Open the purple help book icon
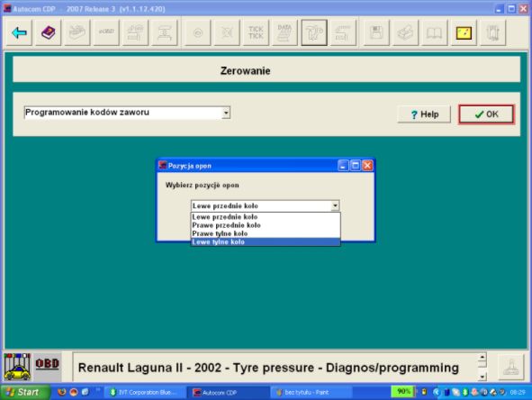The height and width of the screenshot is (400, 532). (x=48, y=33)
